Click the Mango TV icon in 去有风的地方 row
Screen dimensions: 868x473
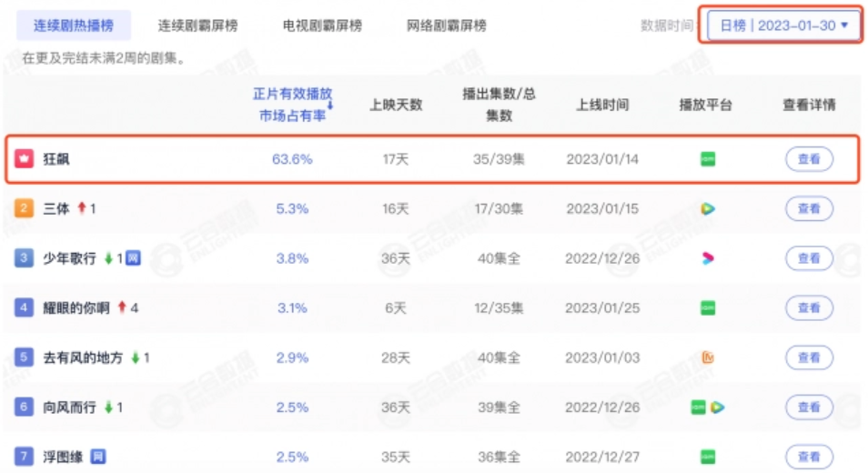708,357
